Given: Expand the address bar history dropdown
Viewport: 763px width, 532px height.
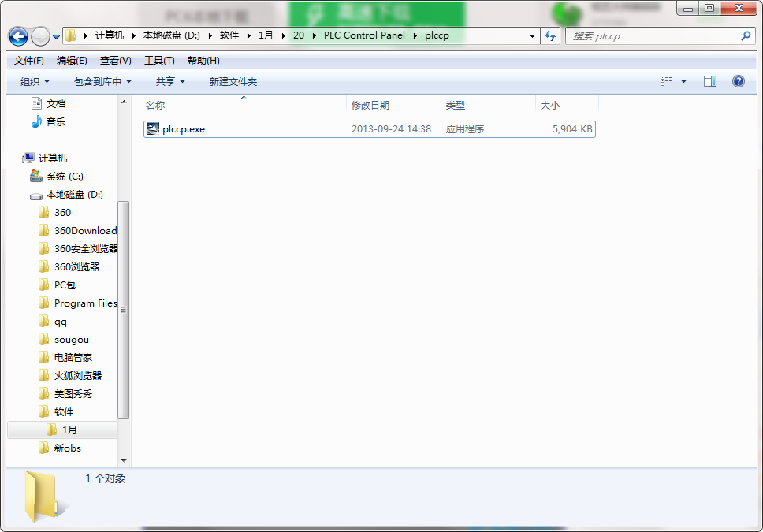Looking at the screenshot, I should (533, 36).
